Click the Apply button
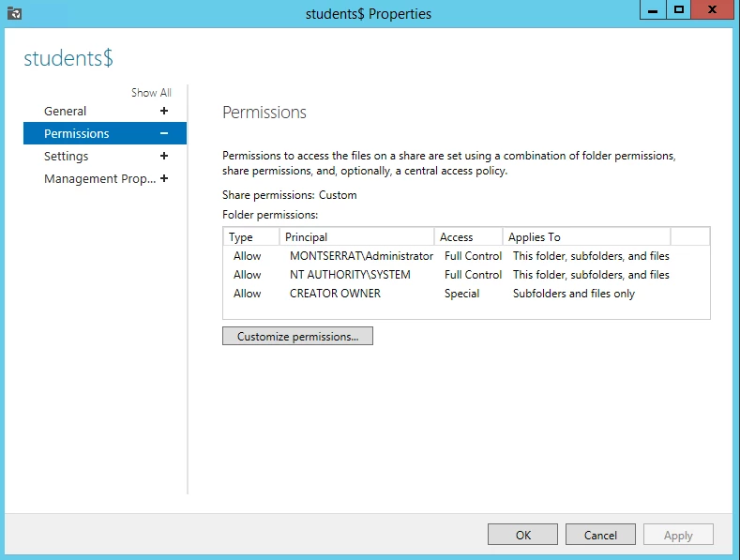The height and width of the screenshot is (560, 740). (x=678, y=535)
